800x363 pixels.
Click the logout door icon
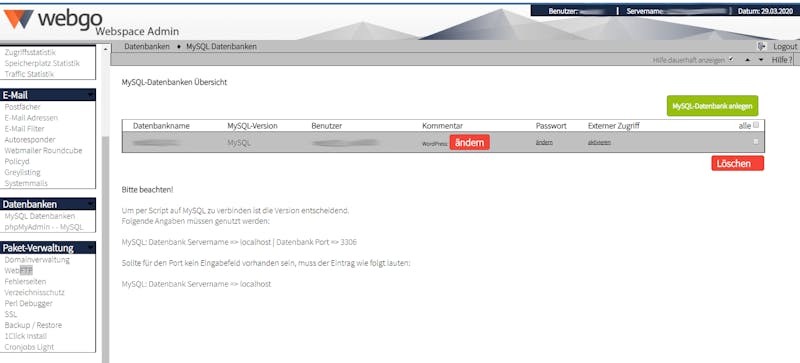[761, 46]
